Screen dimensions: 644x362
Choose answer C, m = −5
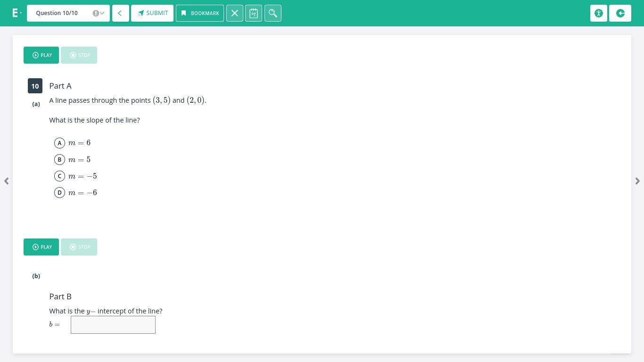click(59, 176)
